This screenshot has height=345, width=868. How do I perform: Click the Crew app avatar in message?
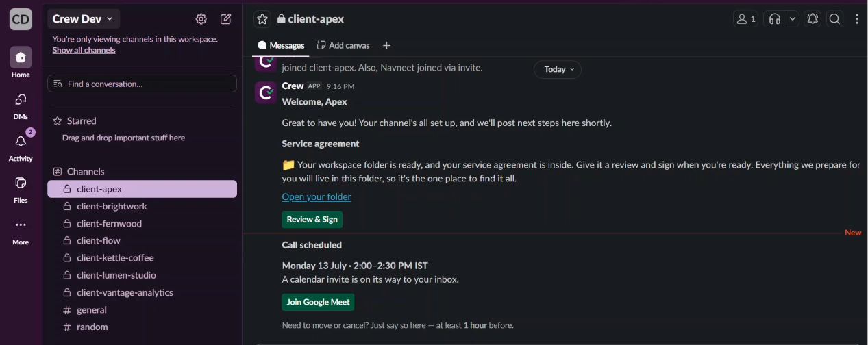pyautogui.click(x=266, y=92)
